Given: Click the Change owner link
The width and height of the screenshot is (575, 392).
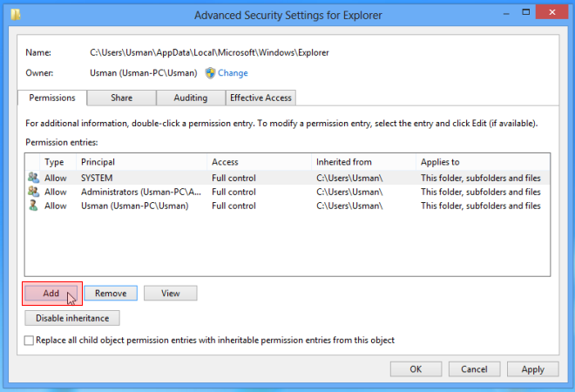Looking at the screenshot, I should point(233,73).
